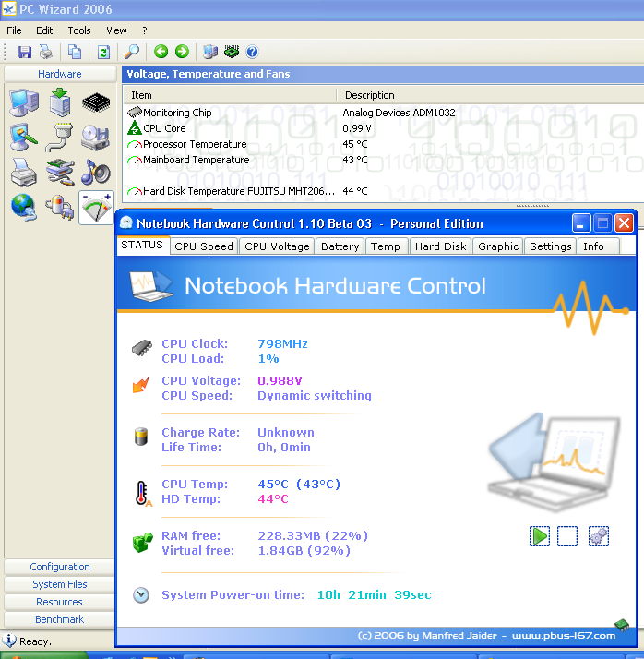Click the Print icon in PC Wizard toolbar

(x=46, y=52)
